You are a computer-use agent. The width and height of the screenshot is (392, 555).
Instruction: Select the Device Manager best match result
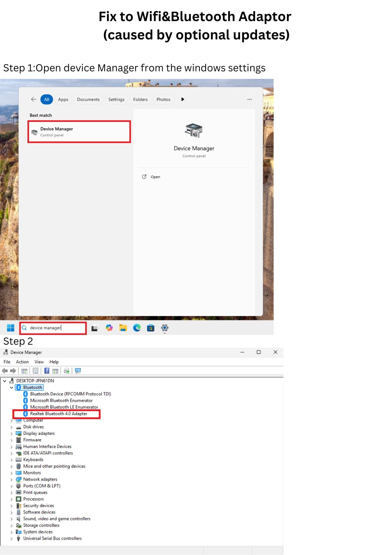point(79,132)
